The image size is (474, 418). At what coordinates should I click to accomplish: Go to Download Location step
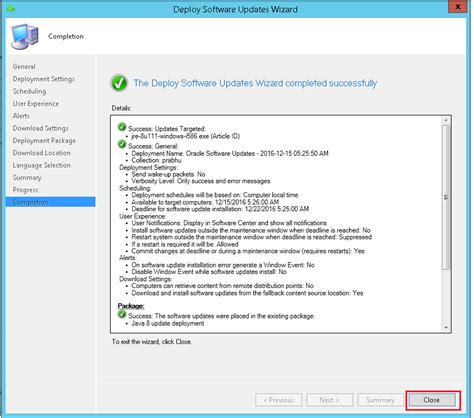tap(42, 153)
